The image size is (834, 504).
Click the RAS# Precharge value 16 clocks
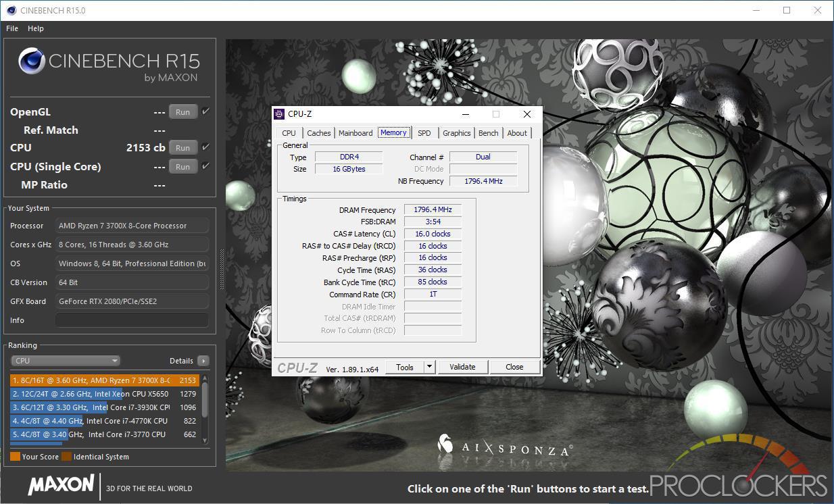pyautogui.click(x=433, y=258)
